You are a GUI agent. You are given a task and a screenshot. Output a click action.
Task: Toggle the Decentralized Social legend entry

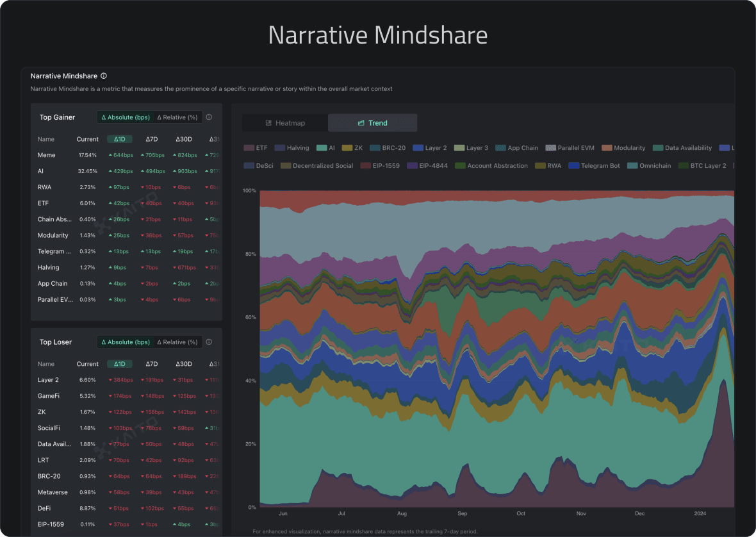pyautogui.click(x=316, y=166)
